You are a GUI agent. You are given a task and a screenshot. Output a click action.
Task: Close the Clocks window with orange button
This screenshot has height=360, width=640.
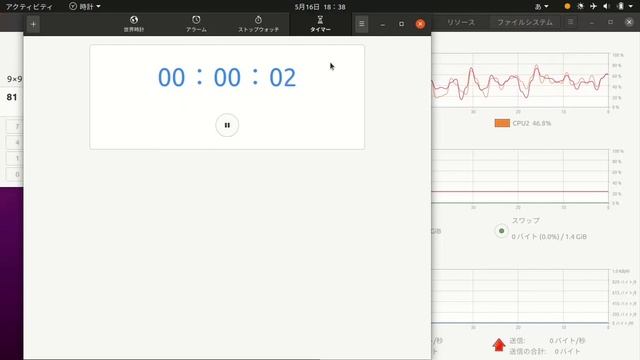click(420, 24)
